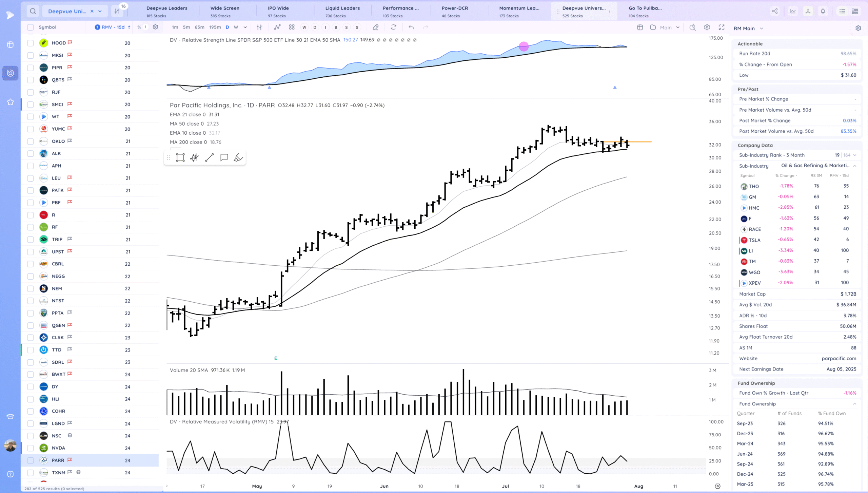Expand the timeframe dropdown chevron after W
The image size is (868, 493).
tap(245, 27)
